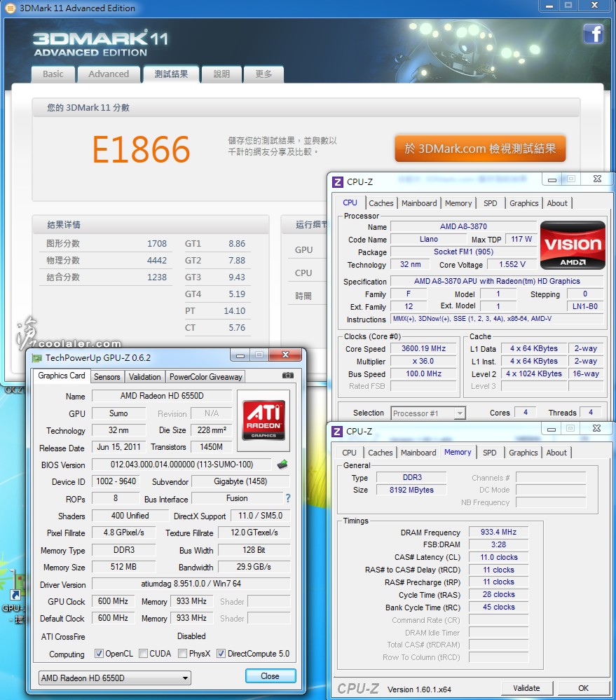Screen dimensions: 616x700
Task: Open Caches tab in lower CPU-Z window
Action: pyautogui.click(x=381, y=453)
